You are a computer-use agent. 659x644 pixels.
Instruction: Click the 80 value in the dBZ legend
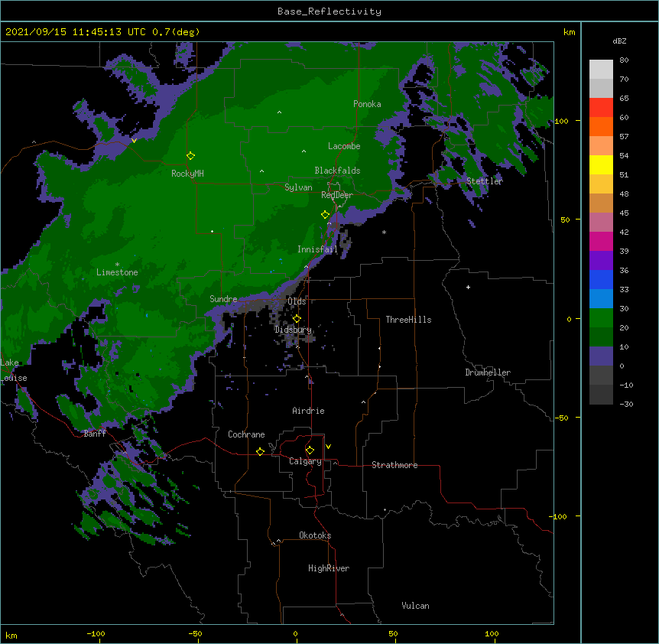[624, 60]
